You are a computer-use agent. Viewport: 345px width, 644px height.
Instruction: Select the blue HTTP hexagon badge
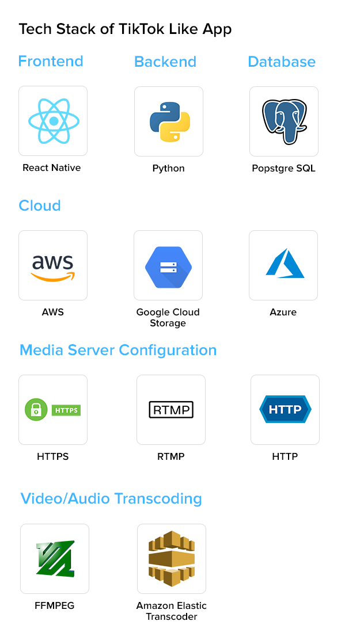[x=285, y=410]
